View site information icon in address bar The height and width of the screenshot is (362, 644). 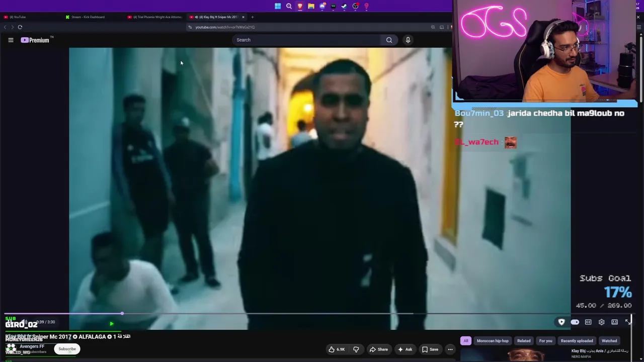pos(190,27)
